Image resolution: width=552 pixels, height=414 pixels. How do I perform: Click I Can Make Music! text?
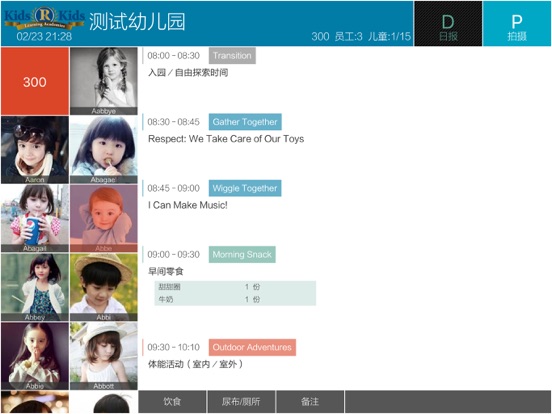pyautogui.click(x=188, y=205)
